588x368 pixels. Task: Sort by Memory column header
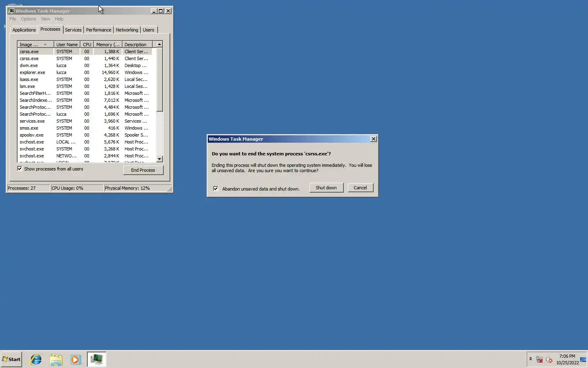108,45
